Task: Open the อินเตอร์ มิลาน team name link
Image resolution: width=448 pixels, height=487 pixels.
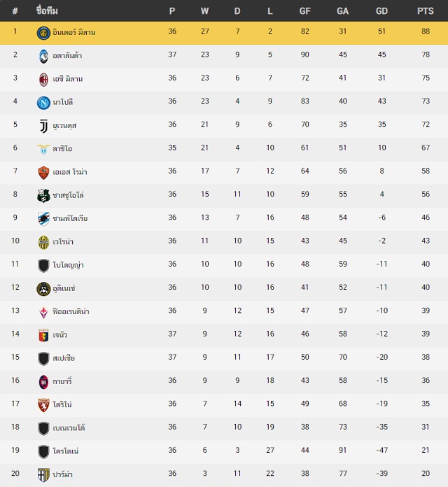Action: click(x=74, y=32)
